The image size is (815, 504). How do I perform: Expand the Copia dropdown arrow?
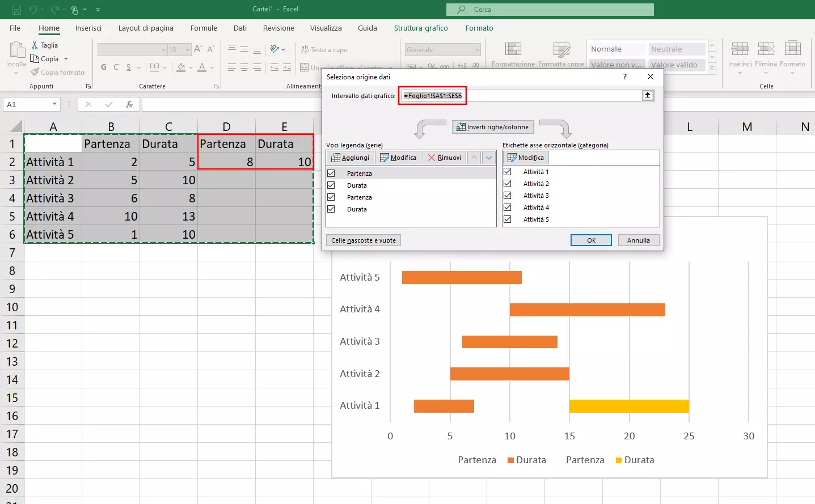tap(66, 58)
